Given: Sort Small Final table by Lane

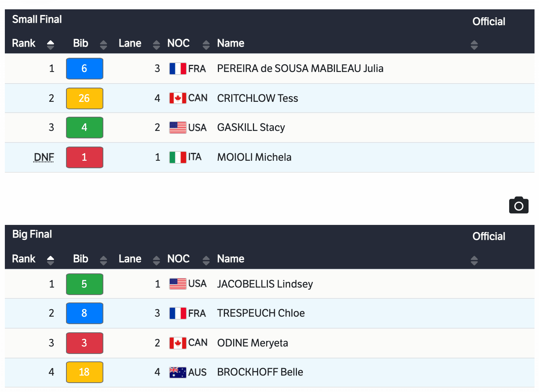Looking at the screenshot, I should coord(156,45).
